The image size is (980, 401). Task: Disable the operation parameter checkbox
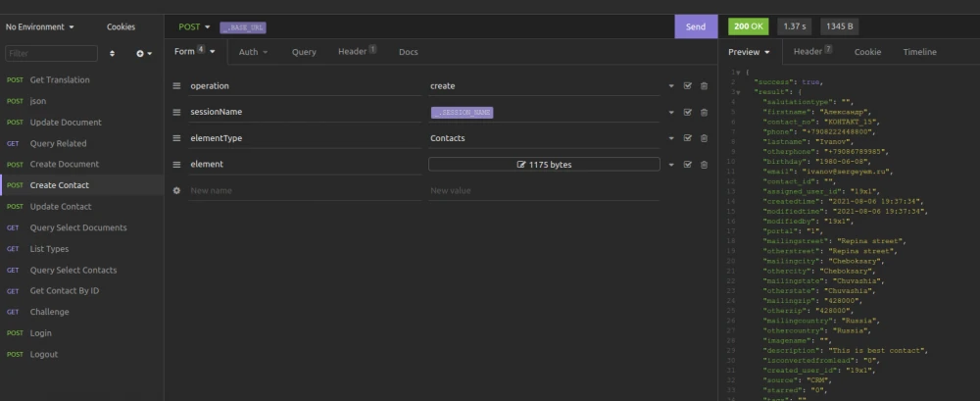click(x=688, y=85)
